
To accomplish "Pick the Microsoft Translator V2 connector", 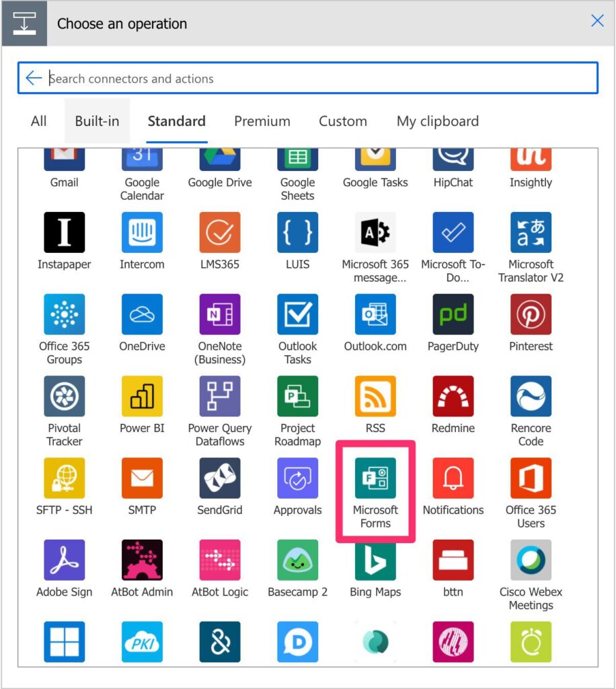I will 531,232.
